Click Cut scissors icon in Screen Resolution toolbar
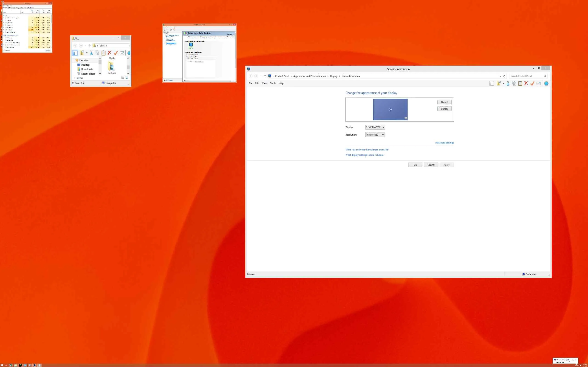Image resolution: width=588 pixels, height=367 pixels. pyautogui.click(x=508, y=83)
